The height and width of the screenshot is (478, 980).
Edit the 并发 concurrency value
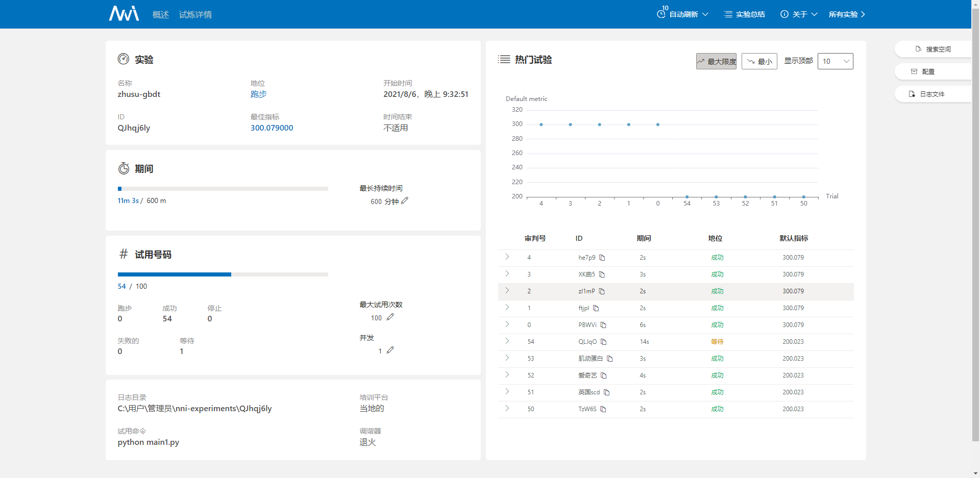(x=390, y=350)
